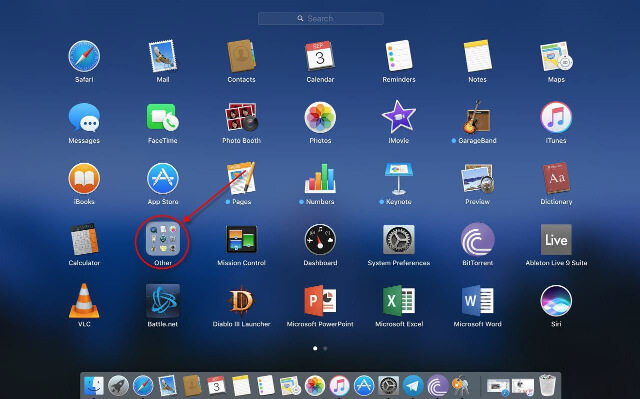Launch Mission Control
Viewport: 640px width, 399px height.
(x=241, y=239)
